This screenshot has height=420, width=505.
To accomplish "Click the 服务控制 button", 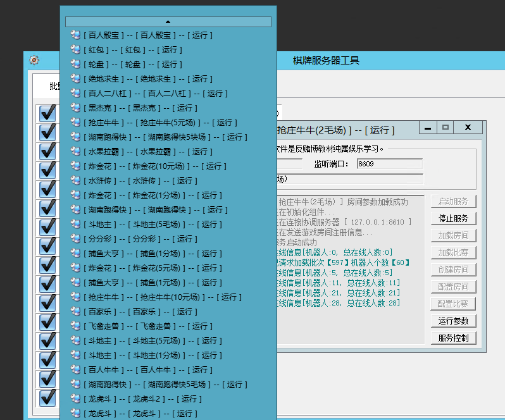I will tap(453, 338).
